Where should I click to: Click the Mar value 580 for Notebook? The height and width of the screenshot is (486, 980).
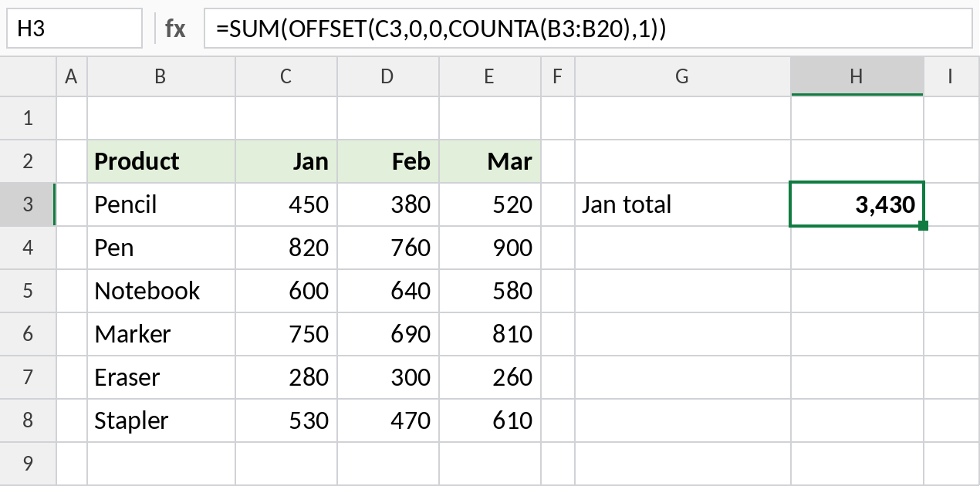click(490, 291)
